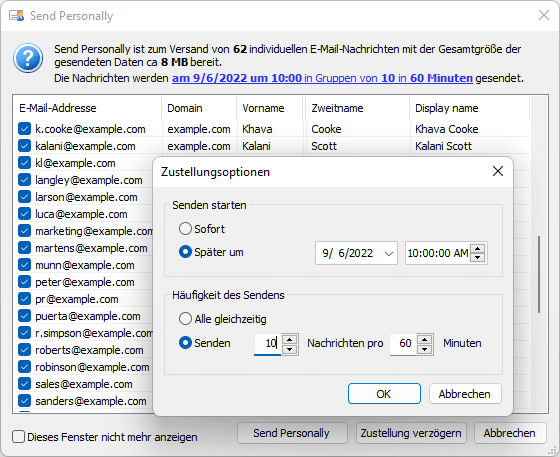Close the Zustellungsoptionen dialog
This screenshot has height=457, width=560.
(498, 171)
